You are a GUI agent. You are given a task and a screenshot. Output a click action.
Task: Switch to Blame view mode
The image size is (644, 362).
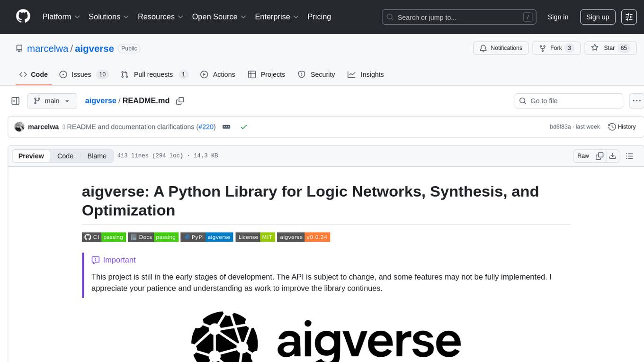97,156
